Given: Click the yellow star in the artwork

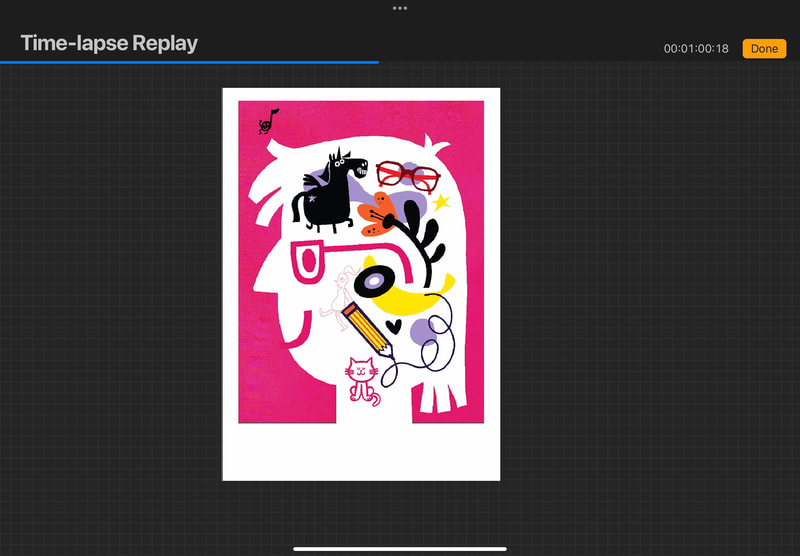Looking at the screenshot, I should click(x=441, y=202).
